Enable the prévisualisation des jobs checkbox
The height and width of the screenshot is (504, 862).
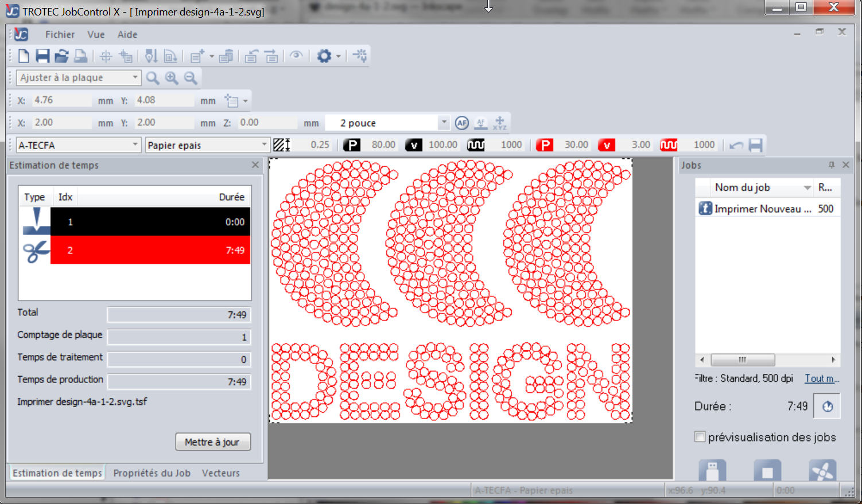(700, 437)
